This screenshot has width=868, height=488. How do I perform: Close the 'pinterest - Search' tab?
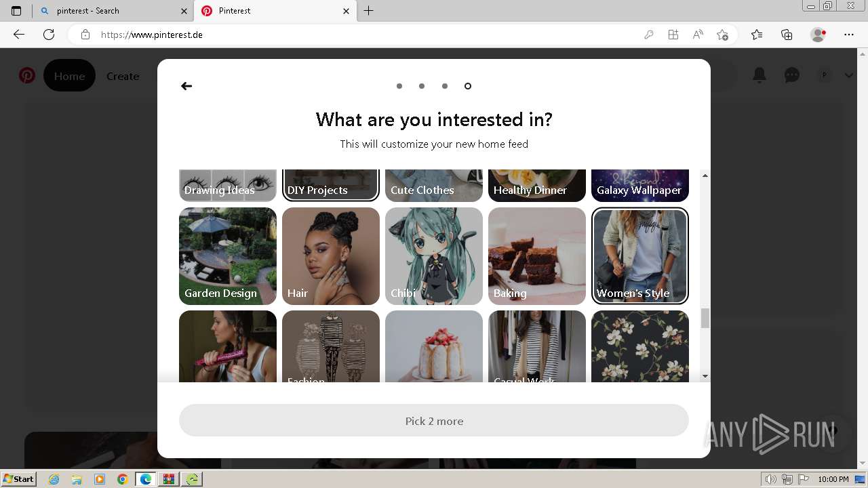184,11
